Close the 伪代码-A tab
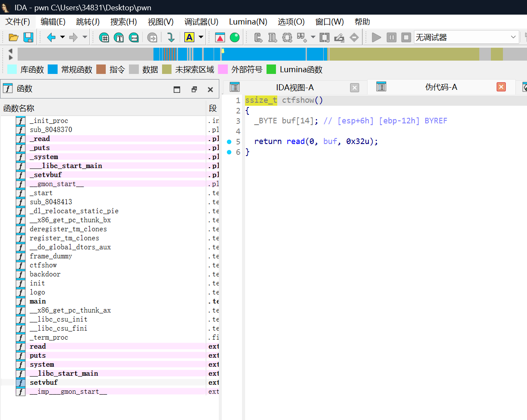This screenshot has height=420, width=527. [501, 87]
